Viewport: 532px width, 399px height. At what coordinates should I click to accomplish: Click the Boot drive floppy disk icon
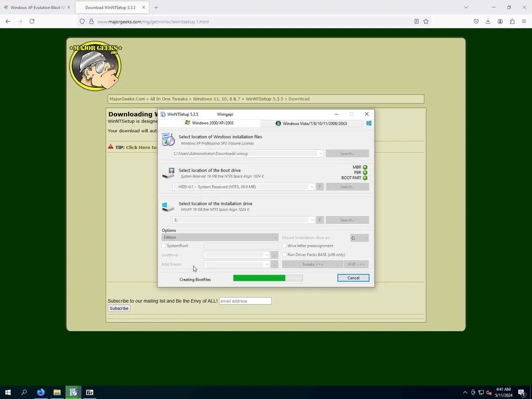[x=168, y=173]
